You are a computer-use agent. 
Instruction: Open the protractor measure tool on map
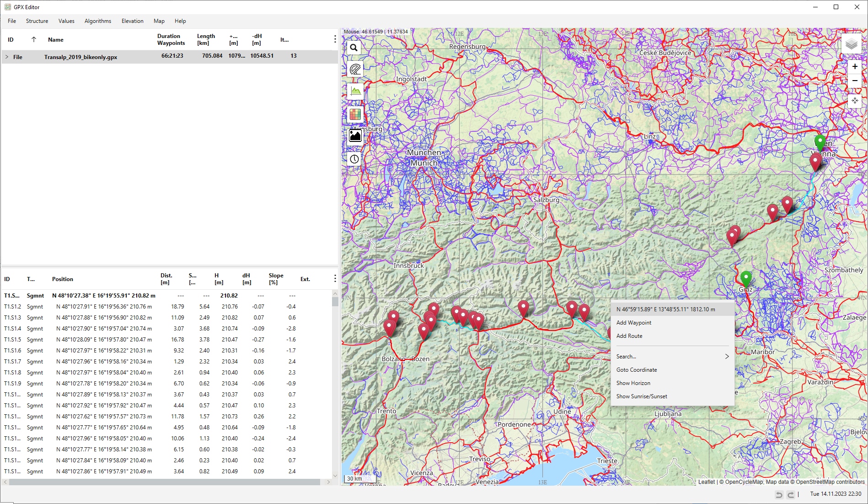pos(355,70)
